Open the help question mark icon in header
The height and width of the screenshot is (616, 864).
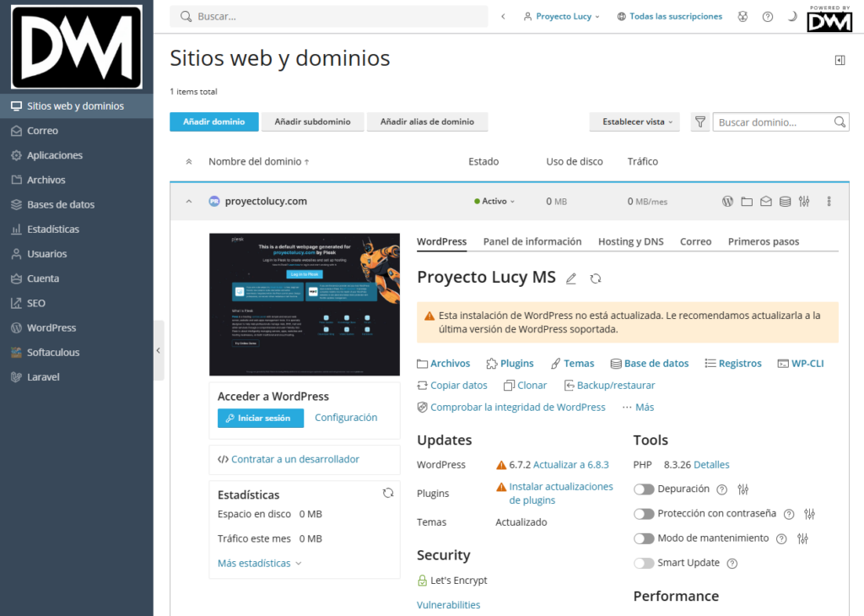pyautogui.click(x=767, y=16)
